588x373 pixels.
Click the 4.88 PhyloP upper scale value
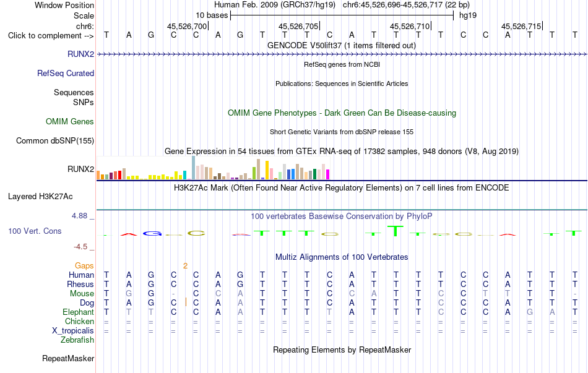pyautogui.click(x=79, y=215)
